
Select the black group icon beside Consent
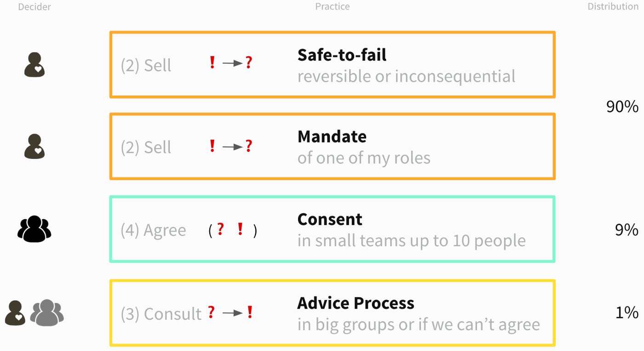point(34,229)
